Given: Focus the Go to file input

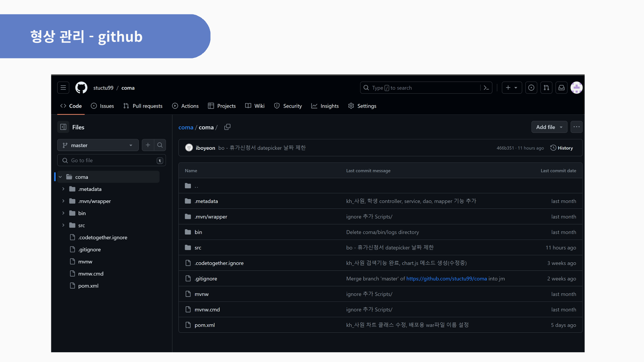Looking at the screenshot, I should click(111, 160).
